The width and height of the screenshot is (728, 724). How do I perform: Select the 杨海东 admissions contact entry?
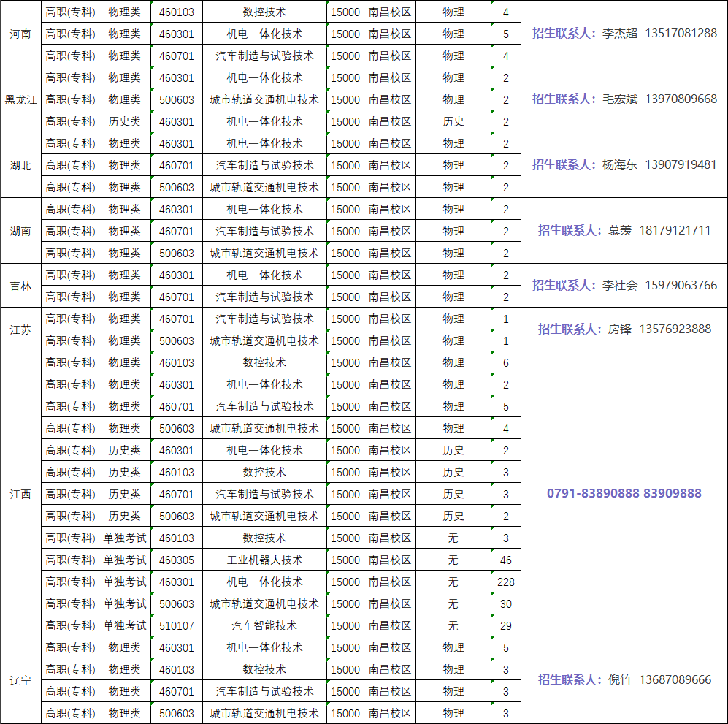click(x=624, y=165)
